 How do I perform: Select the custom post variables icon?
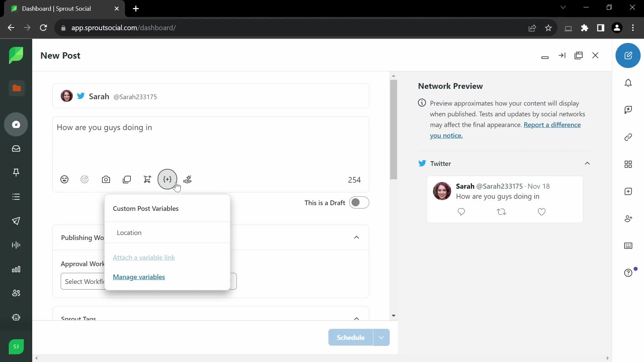click(x=167, y=179)
